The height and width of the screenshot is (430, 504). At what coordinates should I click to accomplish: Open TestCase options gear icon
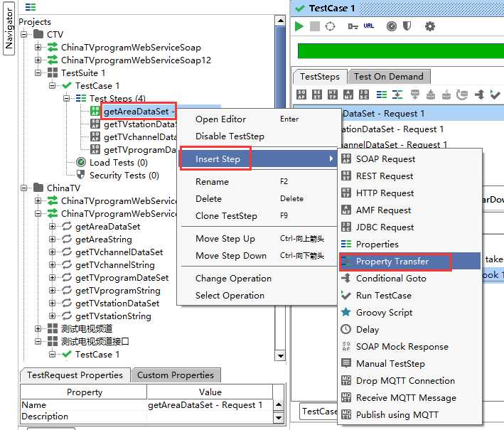pos(430,26)
